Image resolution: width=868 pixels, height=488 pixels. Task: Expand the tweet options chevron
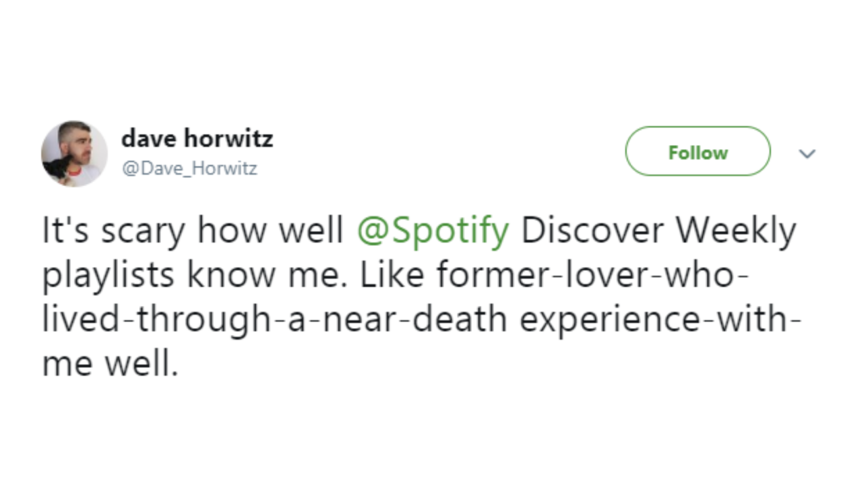807,154
